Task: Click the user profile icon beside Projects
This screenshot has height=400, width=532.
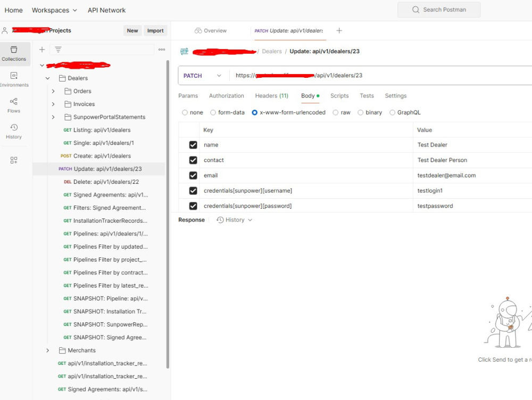Action: pyautogui.click(x=5, y=30)
